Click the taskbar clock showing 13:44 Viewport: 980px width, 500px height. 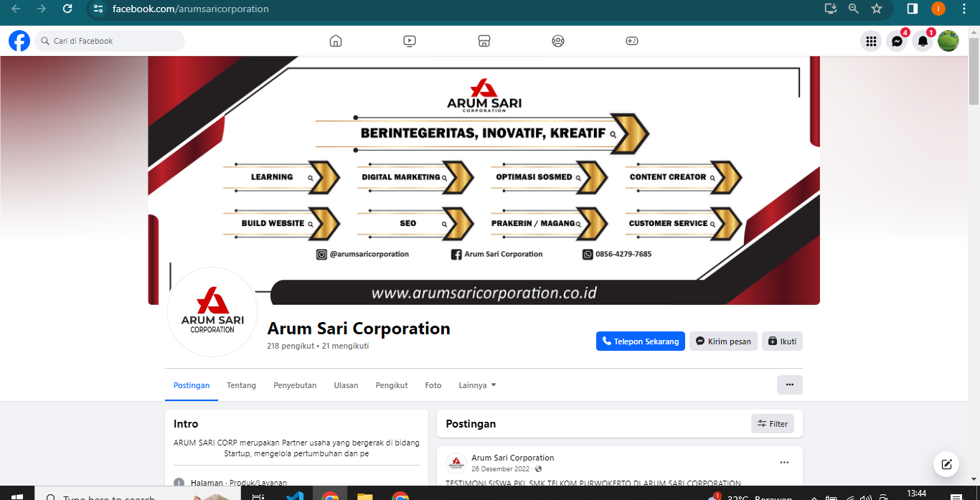click(x=917, y=494)
